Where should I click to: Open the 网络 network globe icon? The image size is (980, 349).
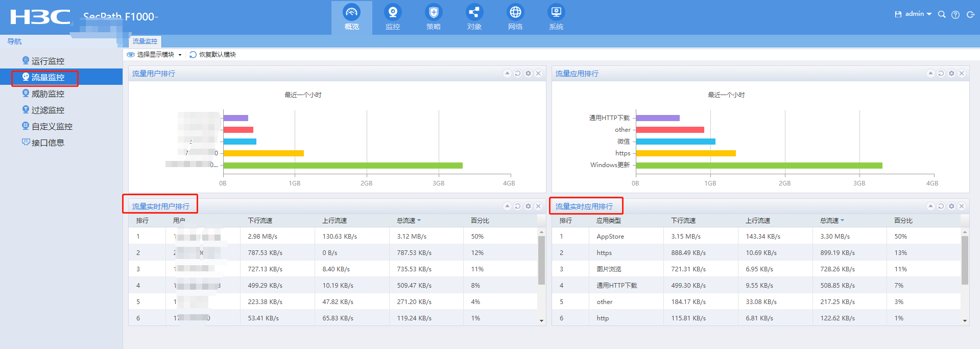coord(515,17)
